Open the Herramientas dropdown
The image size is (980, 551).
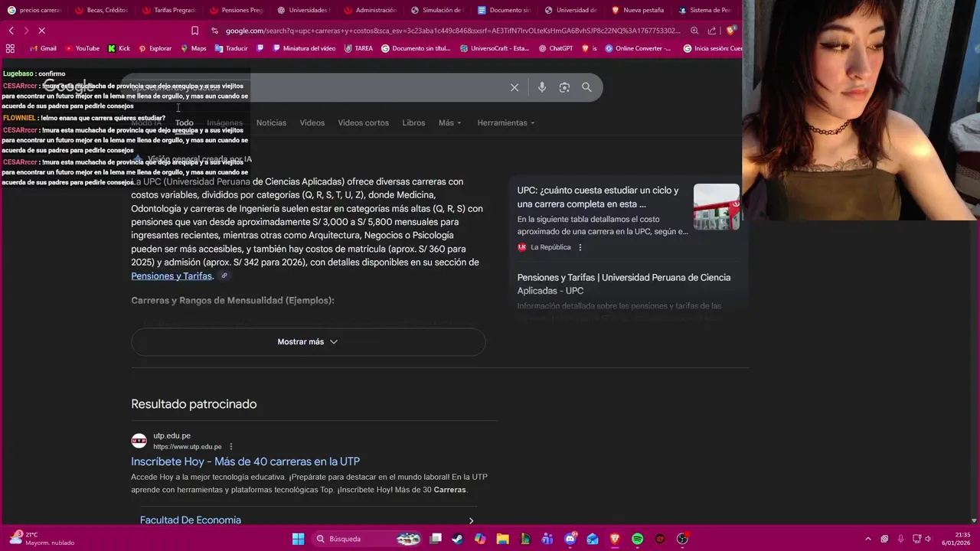coord(506,122)
